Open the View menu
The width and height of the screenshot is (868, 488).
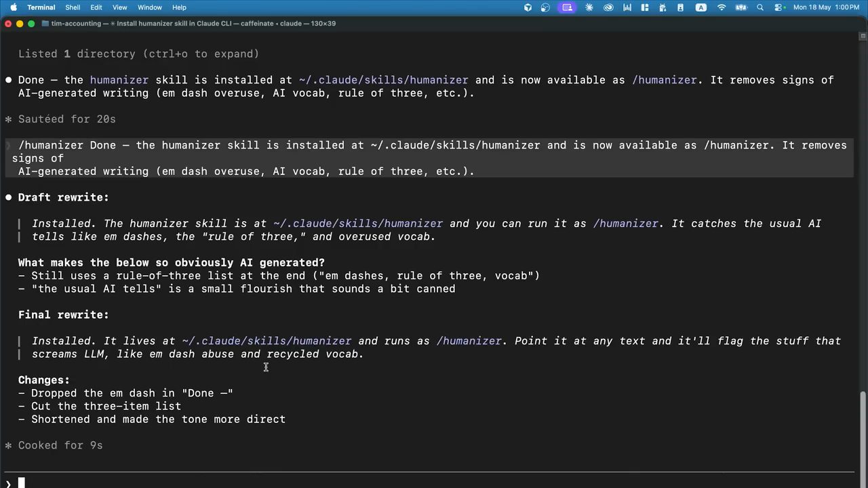119,7
